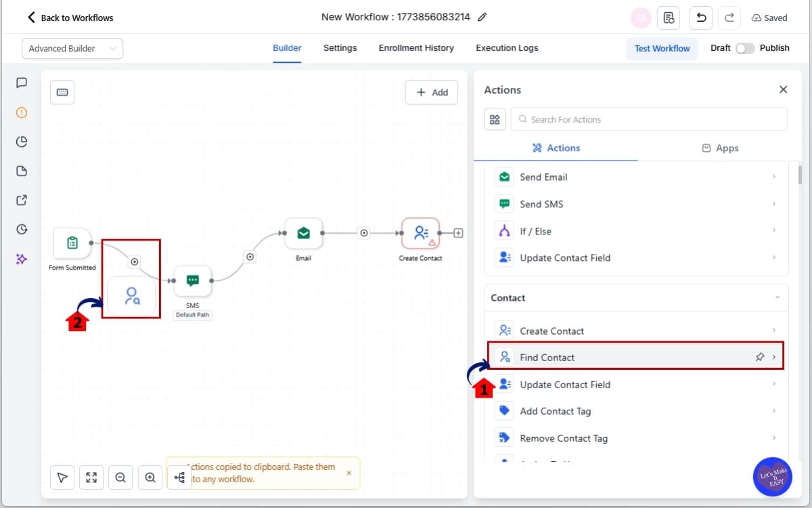Collapse the Contact section
The width and height of the screenshot is (812, 508).
click(777, 298)
